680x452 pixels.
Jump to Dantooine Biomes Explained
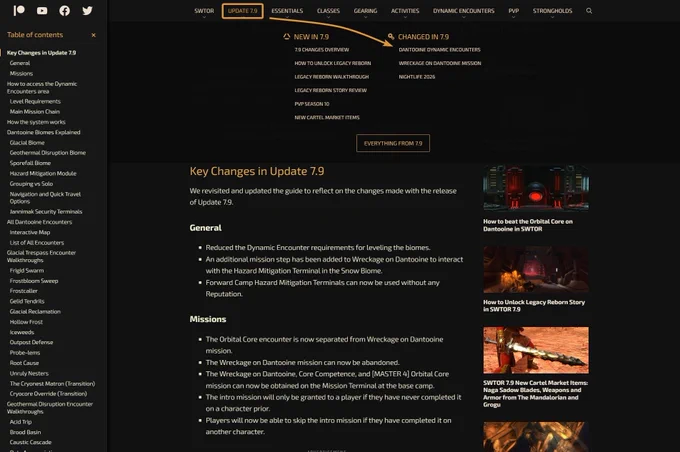(x=43, y=133)
